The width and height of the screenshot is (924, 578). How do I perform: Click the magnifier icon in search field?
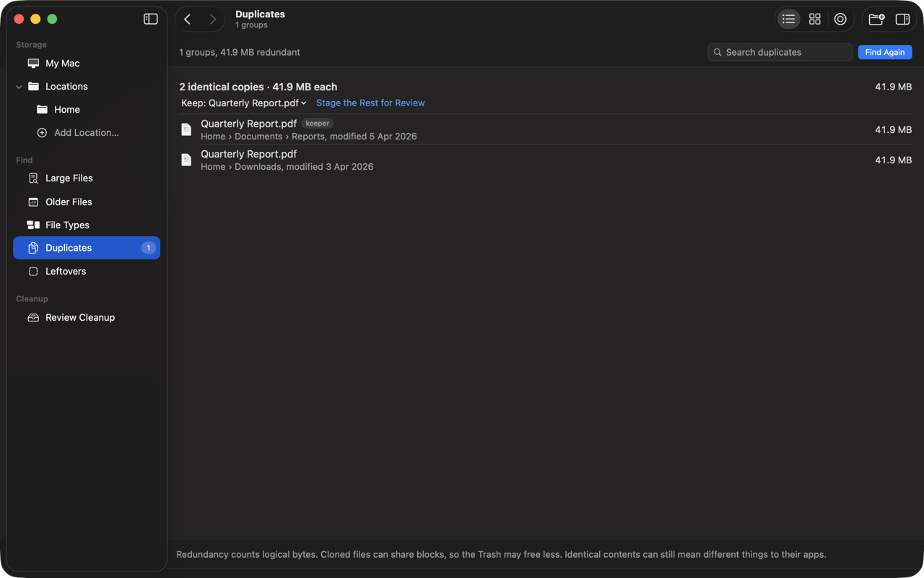point(718,52)
